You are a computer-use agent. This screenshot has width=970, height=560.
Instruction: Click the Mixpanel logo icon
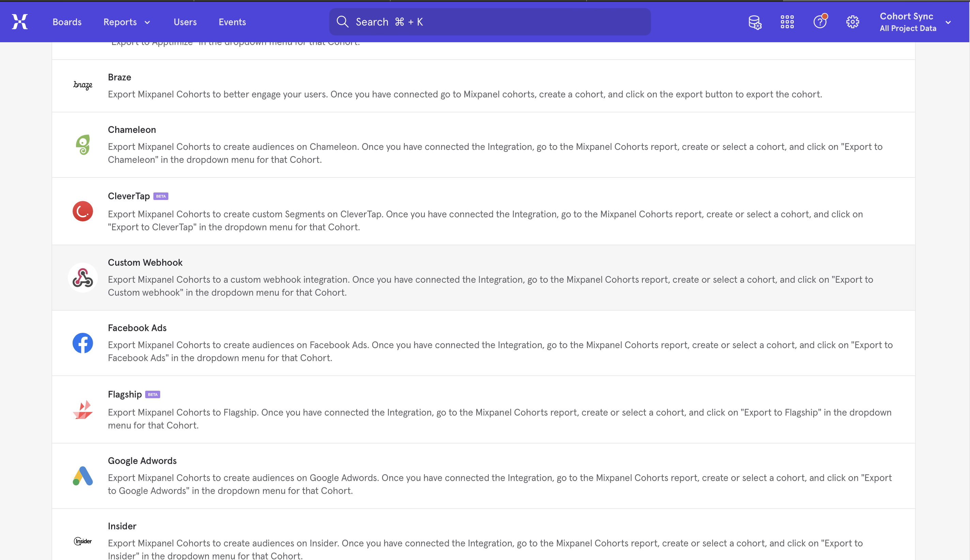point(20,21)
